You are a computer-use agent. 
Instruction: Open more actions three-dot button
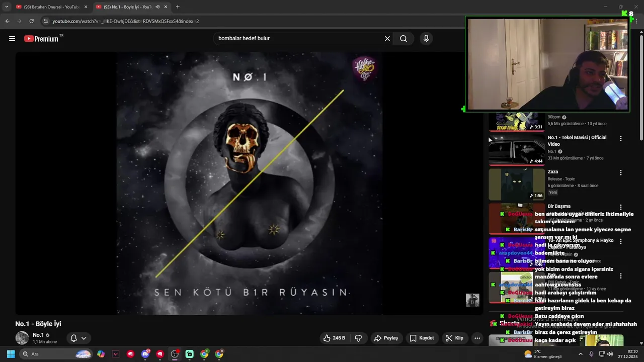pyautogui.click(x=477, y=338)
